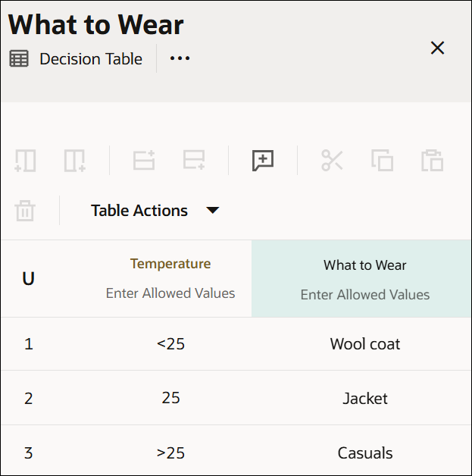The width and height of the screenshot is (472, 476).
Task: Click the What to Wear title heading
Action: coord(96,24)
